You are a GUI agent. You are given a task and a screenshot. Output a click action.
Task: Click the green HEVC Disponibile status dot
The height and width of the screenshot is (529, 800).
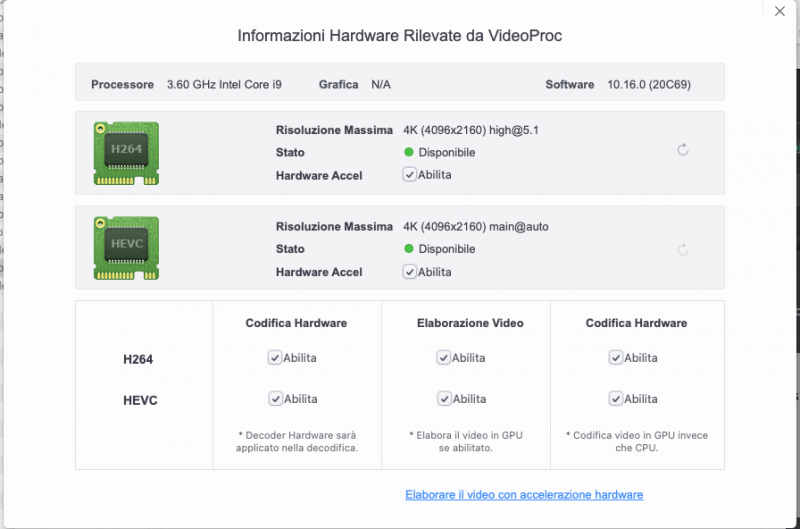(x=409, y=249)
